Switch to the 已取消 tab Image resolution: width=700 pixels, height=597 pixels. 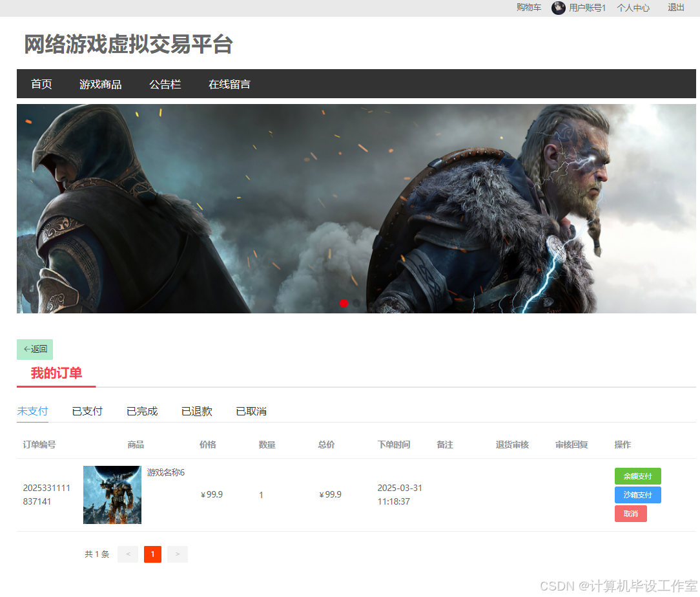(x=251, y=411)
